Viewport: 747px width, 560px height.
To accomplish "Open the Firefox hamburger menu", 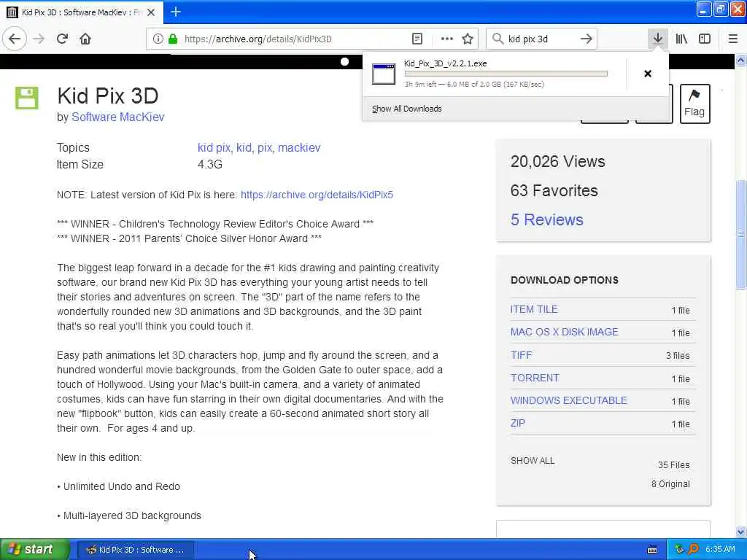I will (733, 39).
